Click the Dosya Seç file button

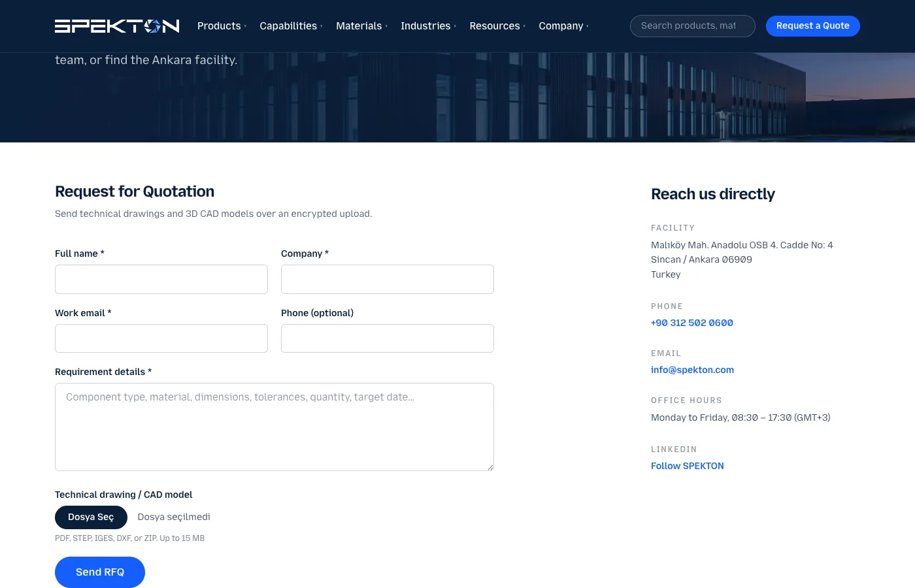tap(91, 517)
